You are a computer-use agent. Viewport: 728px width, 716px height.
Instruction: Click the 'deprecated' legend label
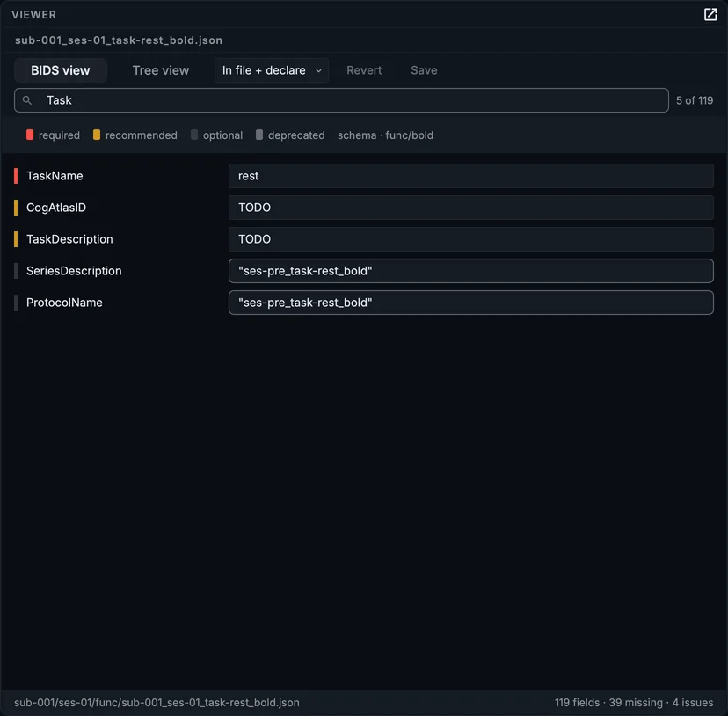point(296,135)
